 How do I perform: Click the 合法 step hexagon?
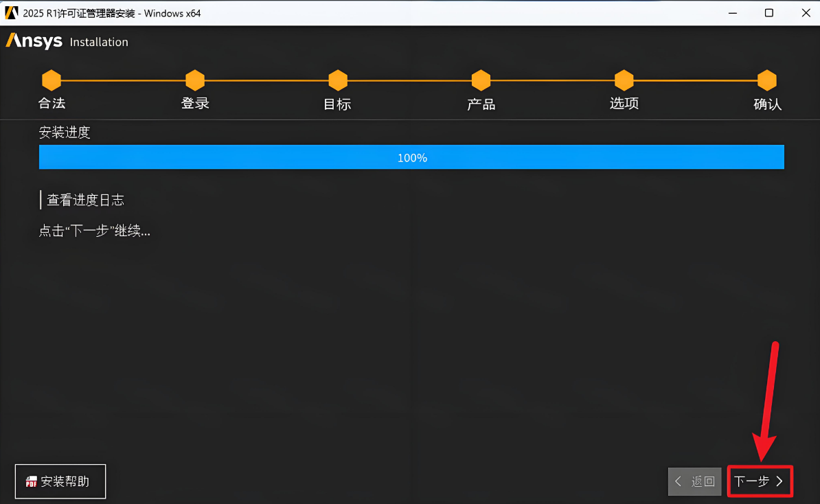52,80
